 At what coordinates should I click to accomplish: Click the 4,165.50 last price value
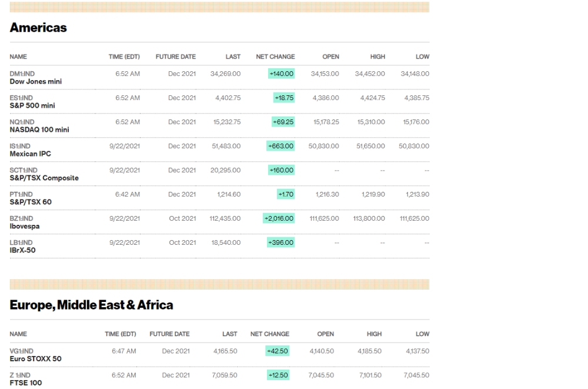225,351
